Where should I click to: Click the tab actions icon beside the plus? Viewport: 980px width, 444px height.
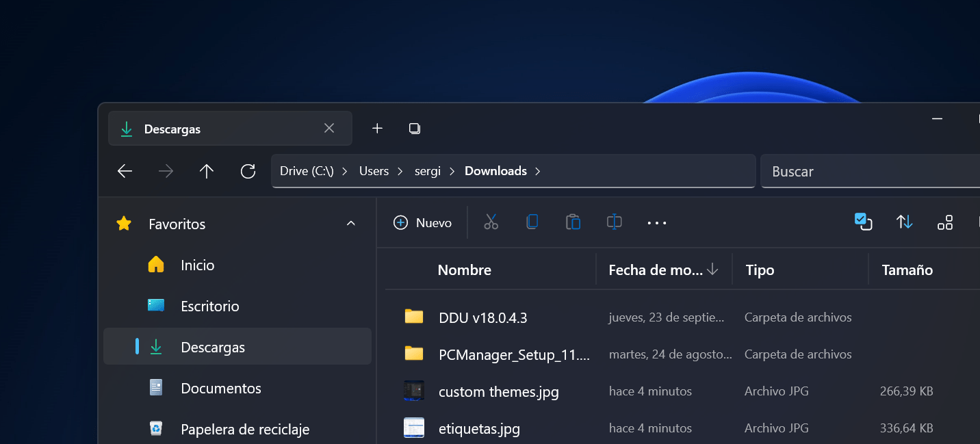[x=415, y=128]
